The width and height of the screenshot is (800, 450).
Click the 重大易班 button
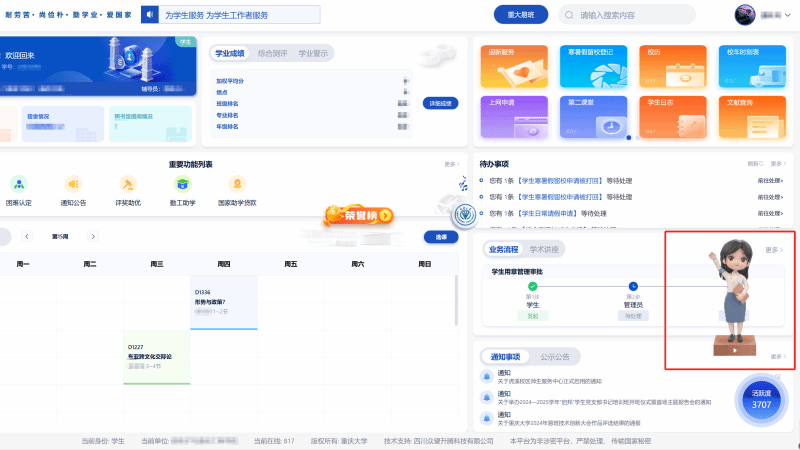click(x=521, y=15)
